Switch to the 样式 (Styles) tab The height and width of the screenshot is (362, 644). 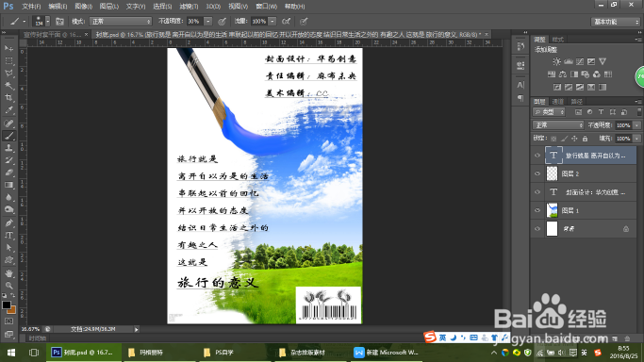point(558,40)
